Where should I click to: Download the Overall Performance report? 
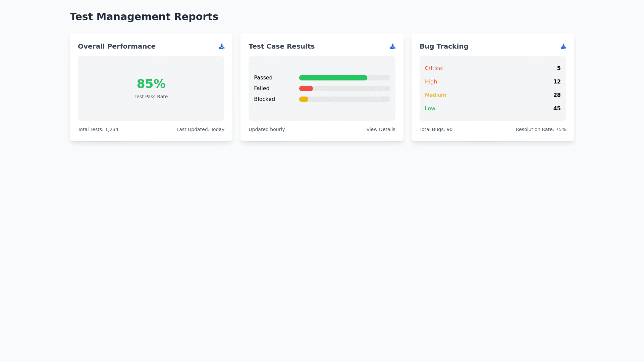tap(222, 46)
